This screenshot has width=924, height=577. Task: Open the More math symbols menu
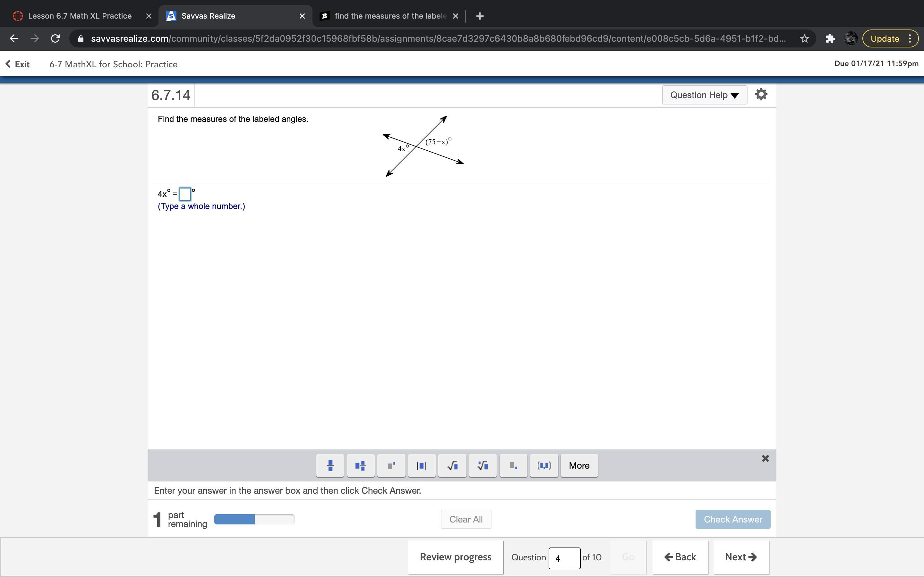[x=579, y=465]
